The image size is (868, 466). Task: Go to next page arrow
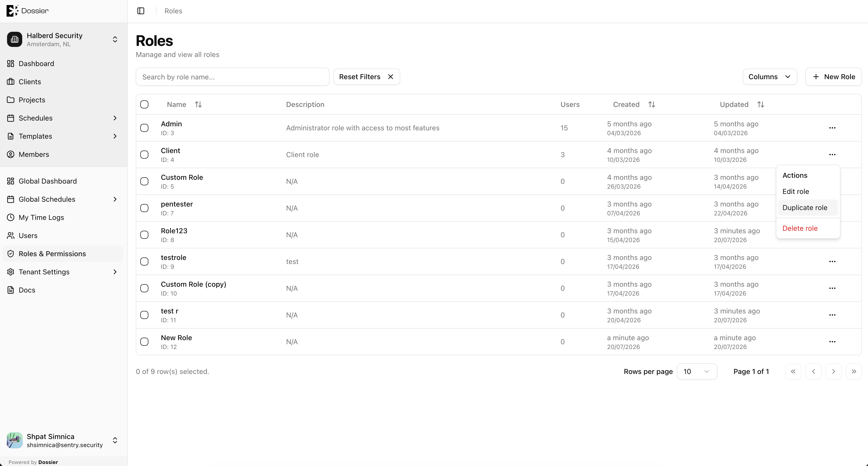[833, 371]
